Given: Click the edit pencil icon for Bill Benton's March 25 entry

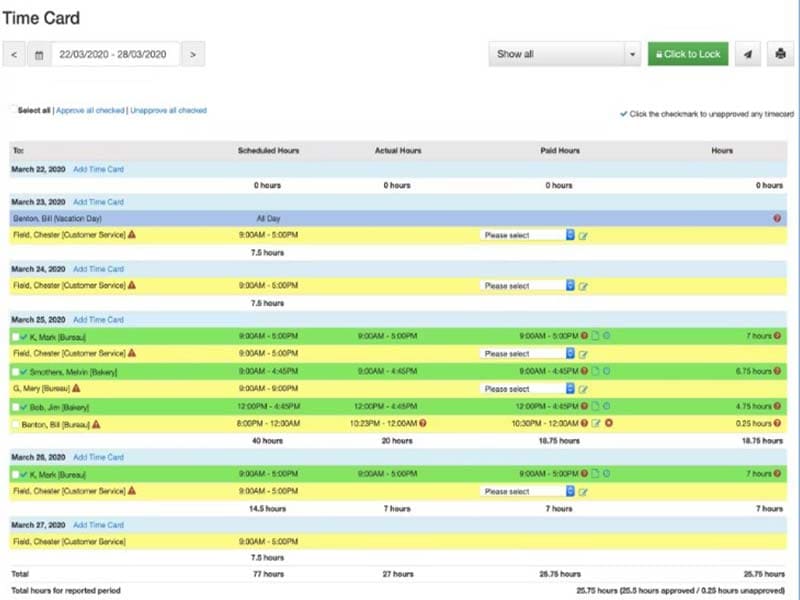Looking at the screenshot, I should pyautogui.click(x=597, y=423).
